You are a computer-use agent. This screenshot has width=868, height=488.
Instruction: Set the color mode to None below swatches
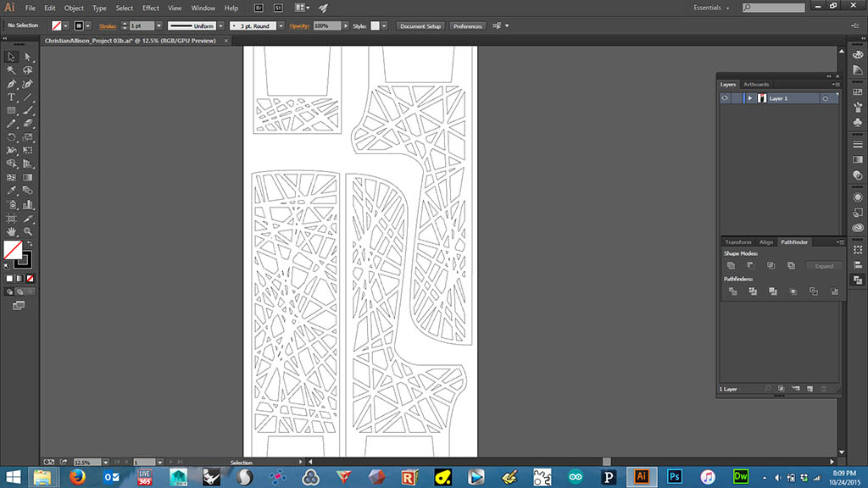point(31,278)
